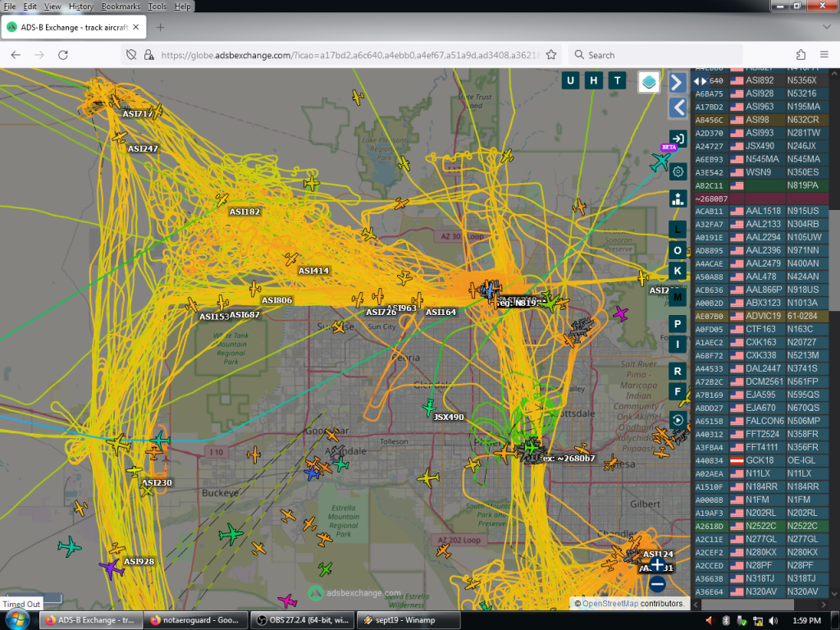Select the ASI182 aircraft on the map
This screenshot has width=840, height=630.
(221, 200)
